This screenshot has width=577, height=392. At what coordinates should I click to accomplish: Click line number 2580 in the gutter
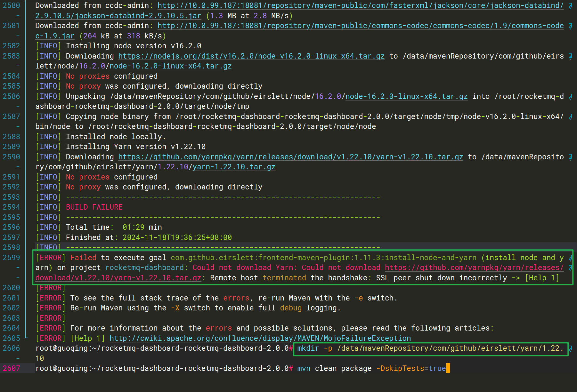(11, 5)
